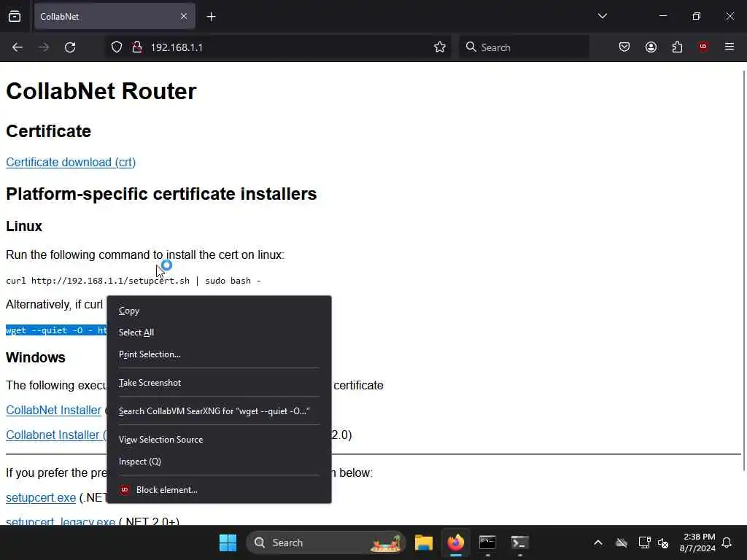Choose Take Screenshot in context menu

point(219,383)
